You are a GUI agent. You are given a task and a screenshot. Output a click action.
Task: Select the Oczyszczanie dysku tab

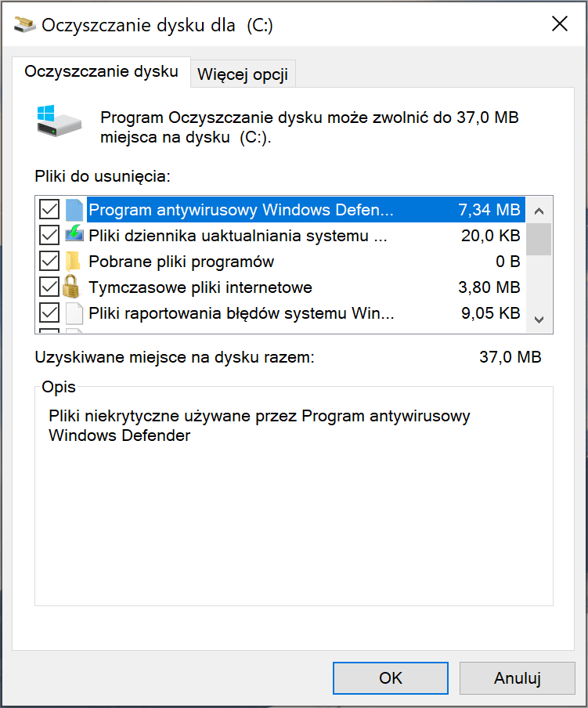pos(102,71)
